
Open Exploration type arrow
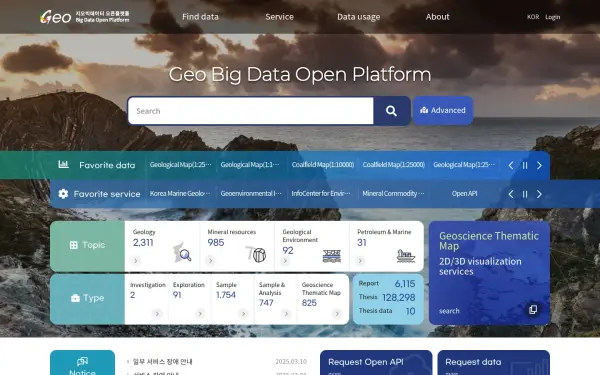[x=200, y=314]
